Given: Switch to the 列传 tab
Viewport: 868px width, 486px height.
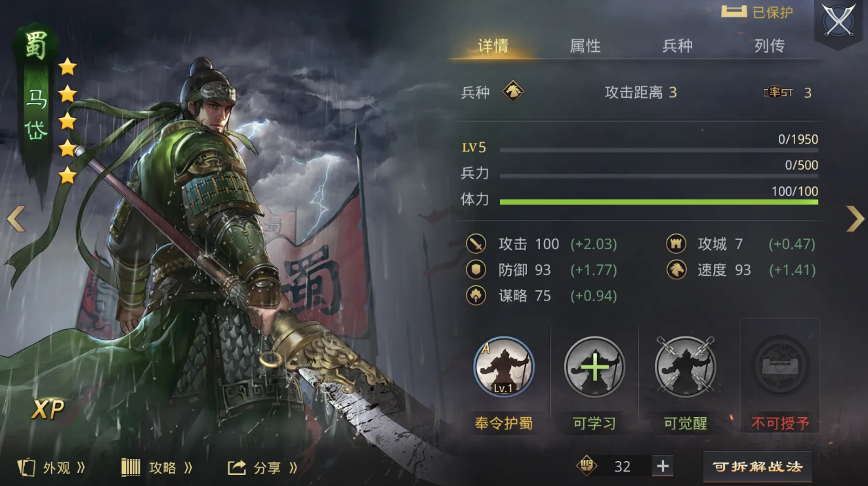Looking at the screenshot, I should pyautogui.click(x=770, y=46).
